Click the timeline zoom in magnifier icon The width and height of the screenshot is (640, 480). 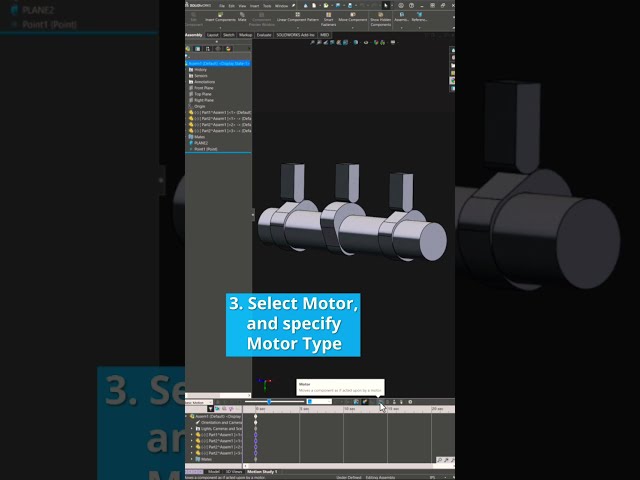(x=446, y=460)
